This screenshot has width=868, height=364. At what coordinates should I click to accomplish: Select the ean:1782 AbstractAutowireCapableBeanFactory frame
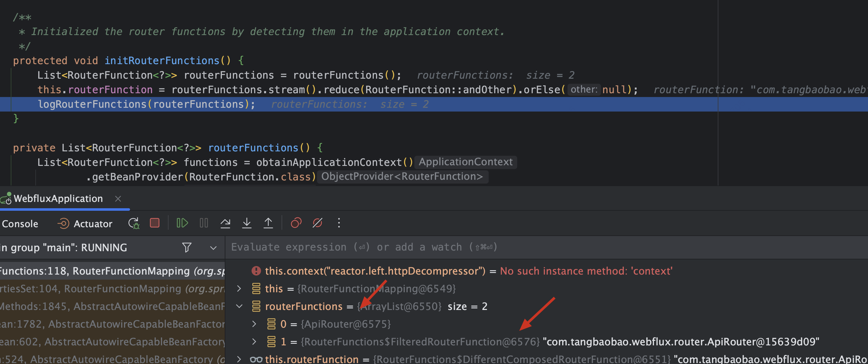pos(112,324)
